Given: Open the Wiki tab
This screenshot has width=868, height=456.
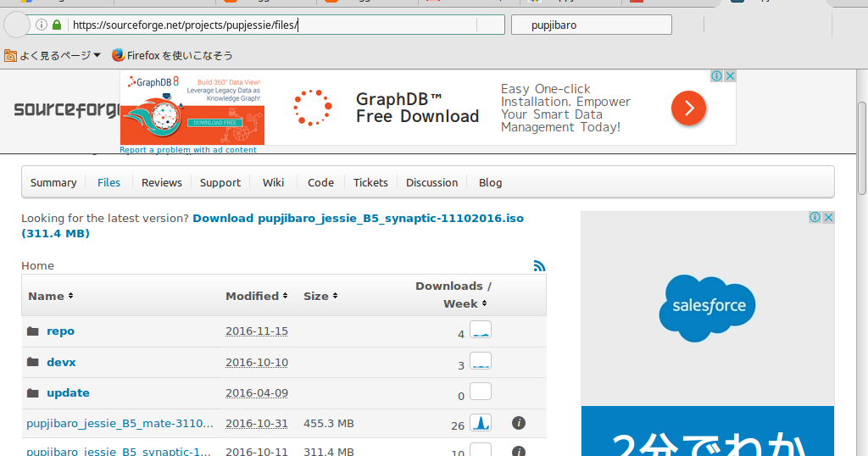Looking at the screenshot, I should (x=273, y=182).
